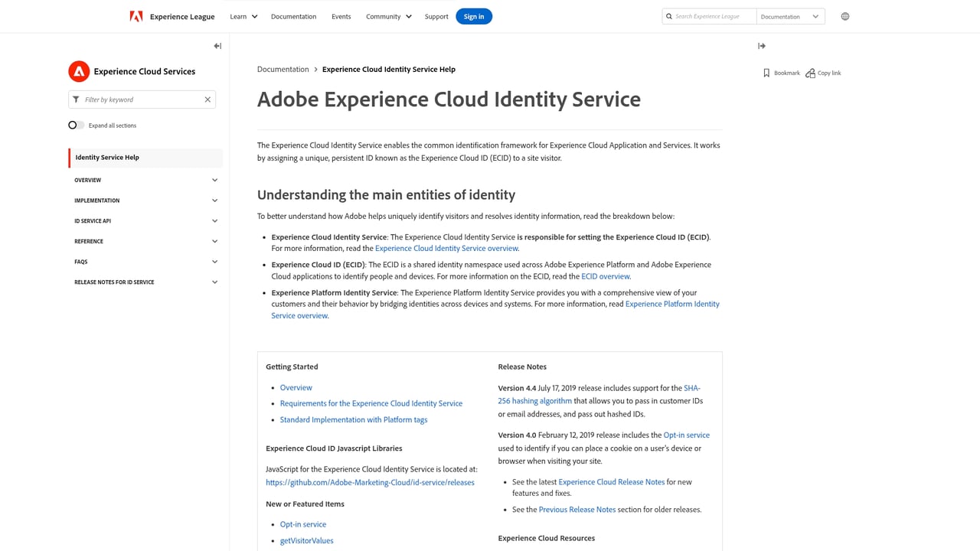Click the filter funnel icon in the keyword box

(75, 99)
